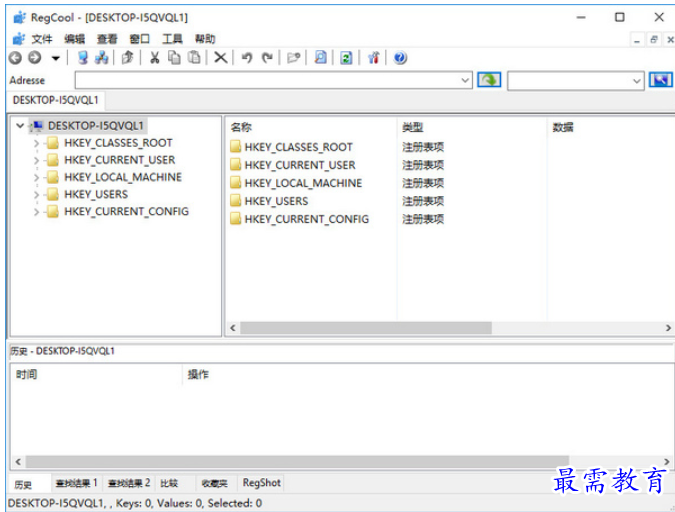Screen dimensions: 675x512
Task: Click the RegCool icon in menu bar
Action: point(19,39)
